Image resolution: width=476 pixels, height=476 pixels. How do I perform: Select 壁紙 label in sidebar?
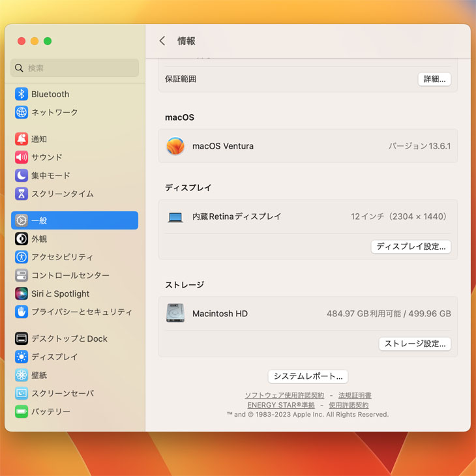coord(39,375)
